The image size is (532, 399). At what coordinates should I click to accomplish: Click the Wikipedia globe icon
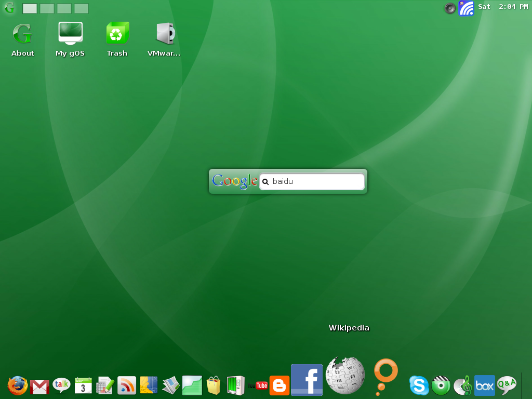345,375
